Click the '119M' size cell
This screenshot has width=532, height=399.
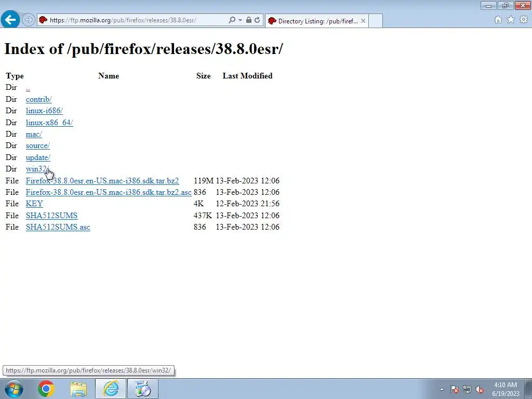(204, 181)
